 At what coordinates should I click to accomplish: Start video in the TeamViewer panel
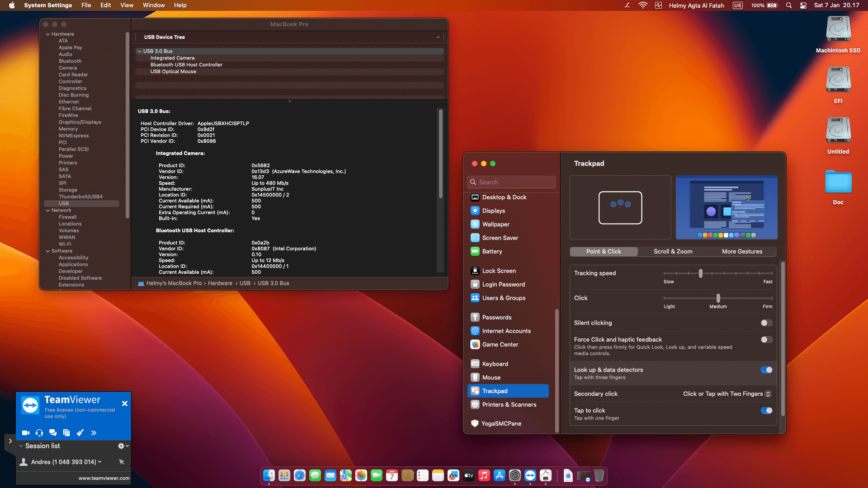tap(26, 433)
